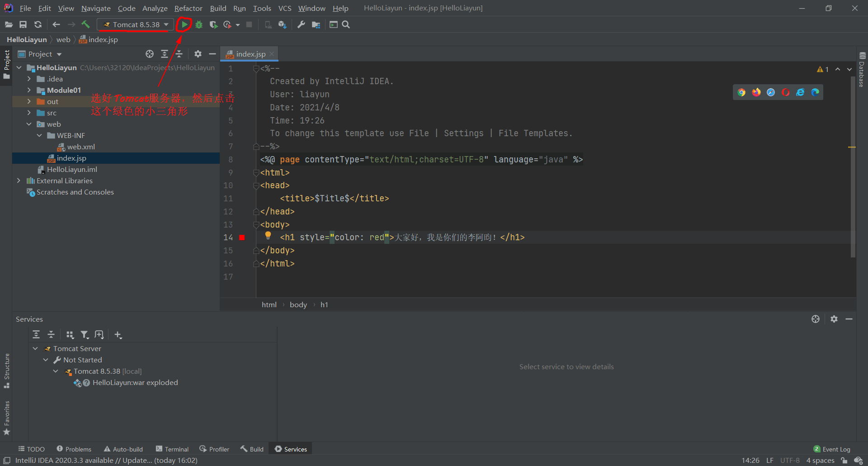Viewport: 868px width, 466px height.
Task: Open the Project panel gear options
Action: pyautogui.click(x=198, y=54)
